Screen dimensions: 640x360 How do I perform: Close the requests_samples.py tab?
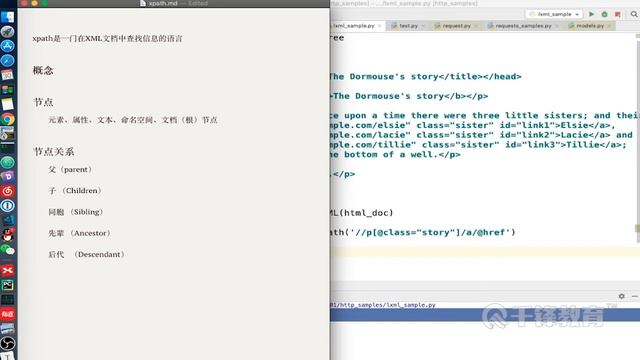click(556, 26)
